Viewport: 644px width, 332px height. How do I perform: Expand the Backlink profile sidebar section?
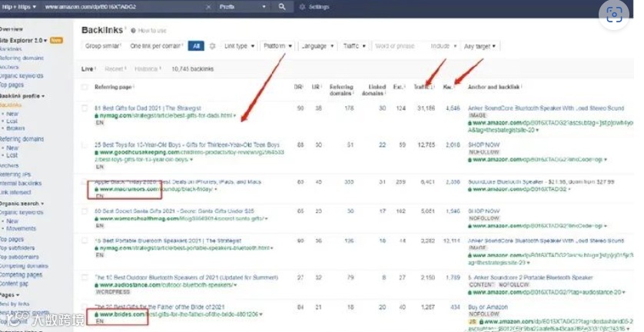[22, 96]
